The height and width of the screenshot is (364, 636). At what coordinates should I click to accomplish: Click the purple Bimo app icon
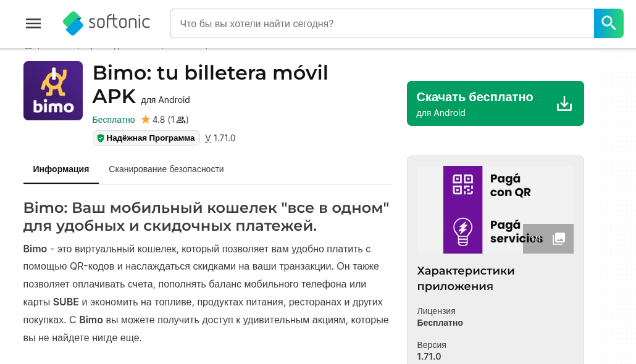pyautogui.click(x=53, y=91)
